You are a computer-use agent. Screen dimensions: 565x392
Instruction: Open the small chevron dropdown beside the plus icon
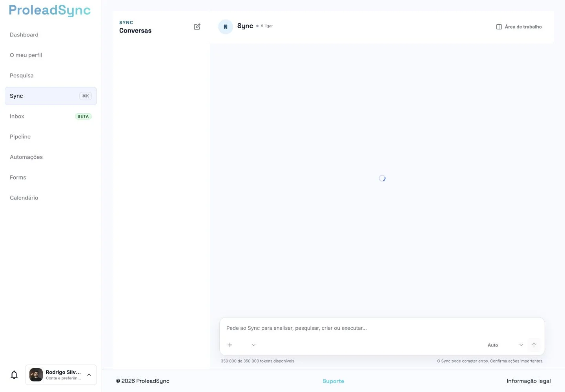pos(253,345)
